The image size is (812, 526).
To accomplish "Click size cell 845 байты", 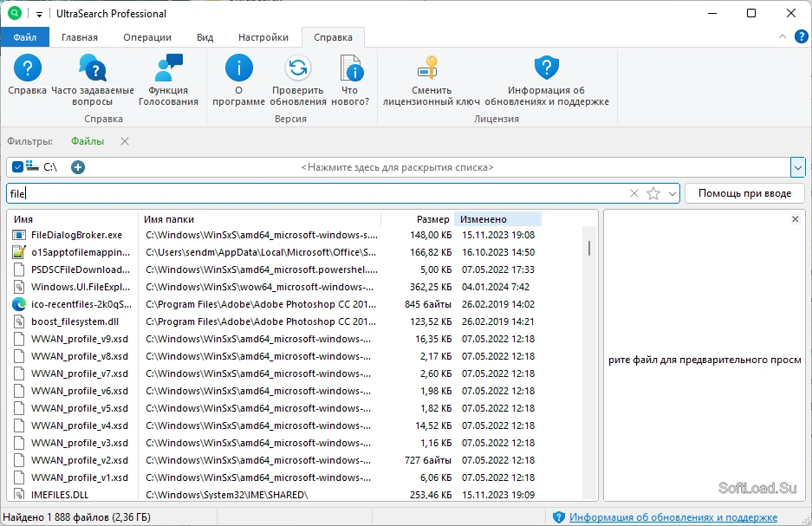I will click(x=428, y=304).
